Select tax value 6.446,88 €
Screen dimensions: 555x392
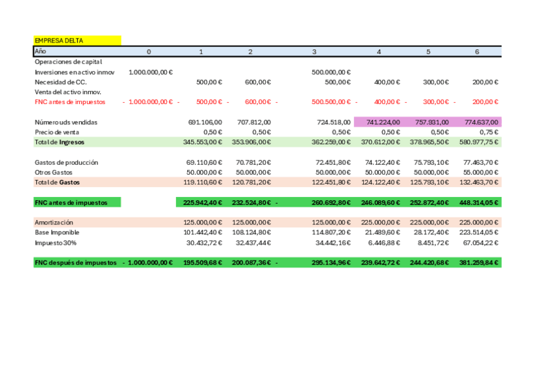(385, 243)
